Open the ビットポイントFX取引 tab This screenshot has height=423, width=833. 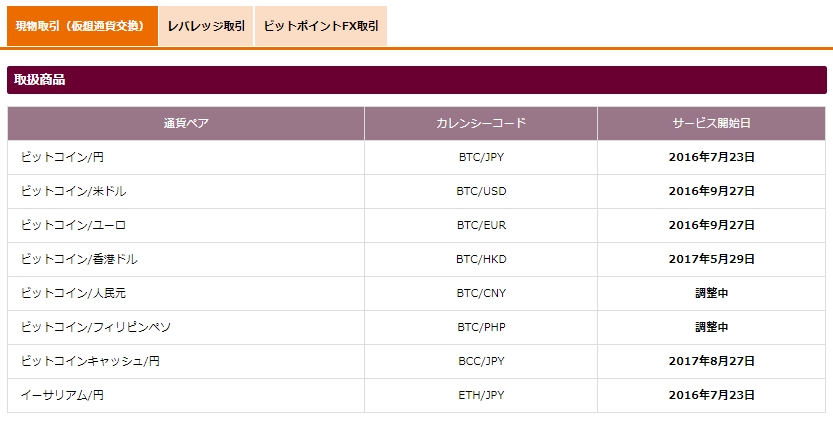coord(321,26)
